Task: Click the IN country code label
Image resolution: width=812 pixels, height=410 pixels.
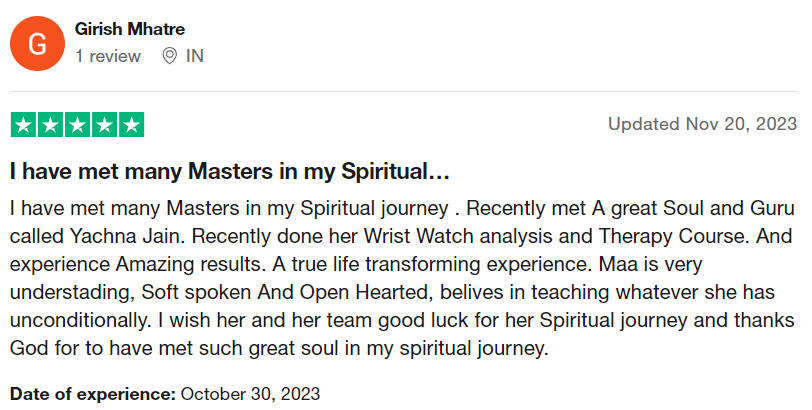Action: (x=195, y=56)
